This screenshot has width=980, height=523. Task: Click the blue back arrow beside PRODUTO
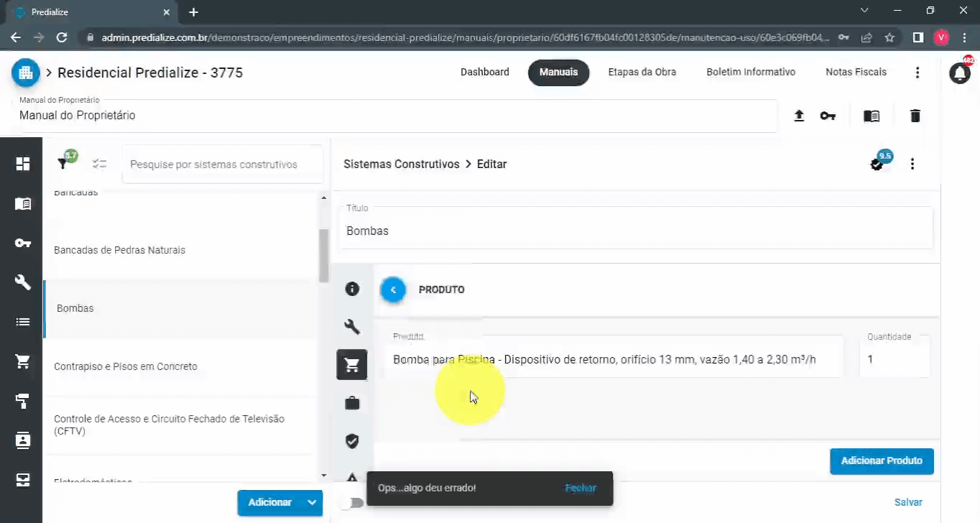(393, 290)
